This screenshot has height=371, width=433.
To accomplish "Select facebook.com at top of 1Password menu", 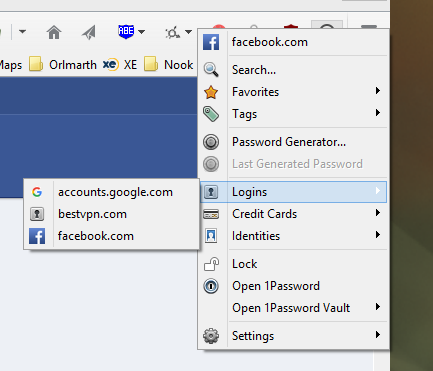I will pos(293,42).
